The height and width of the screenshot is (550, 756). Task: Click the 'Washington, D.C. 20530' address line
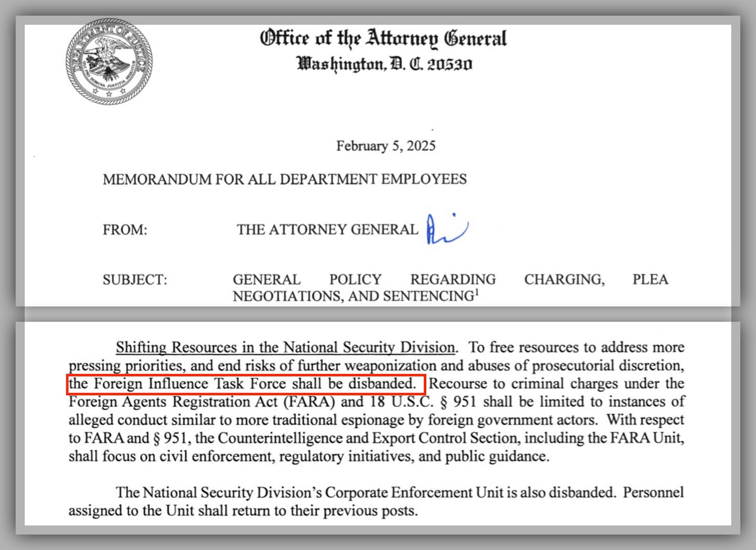(384, 64)
